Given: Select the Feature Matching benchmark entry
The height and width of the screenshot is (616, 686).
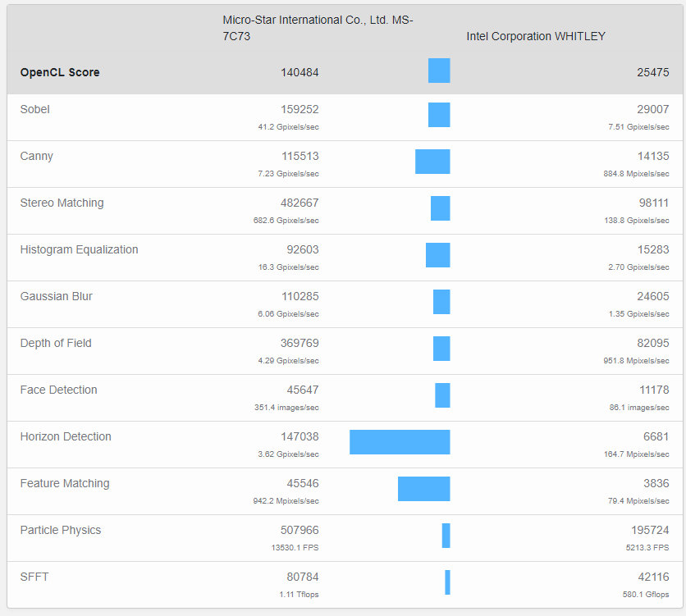Looking at the screenshot, I should [x=64, y=483].
